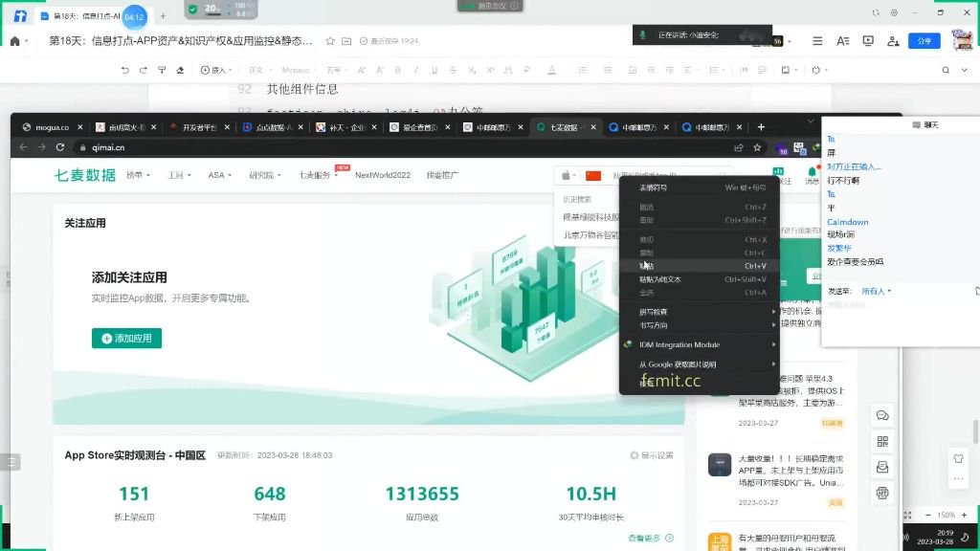Open the NextWorld2022 link
This screenshot has width=980, height=551.
coord(383,175)
